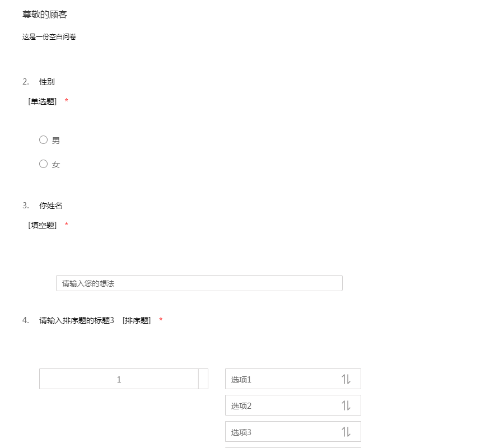This screenshot has height=448, width=504.
Task: Click the [填空题] type label
Action: pyautogui.click(x=43, y=225)
